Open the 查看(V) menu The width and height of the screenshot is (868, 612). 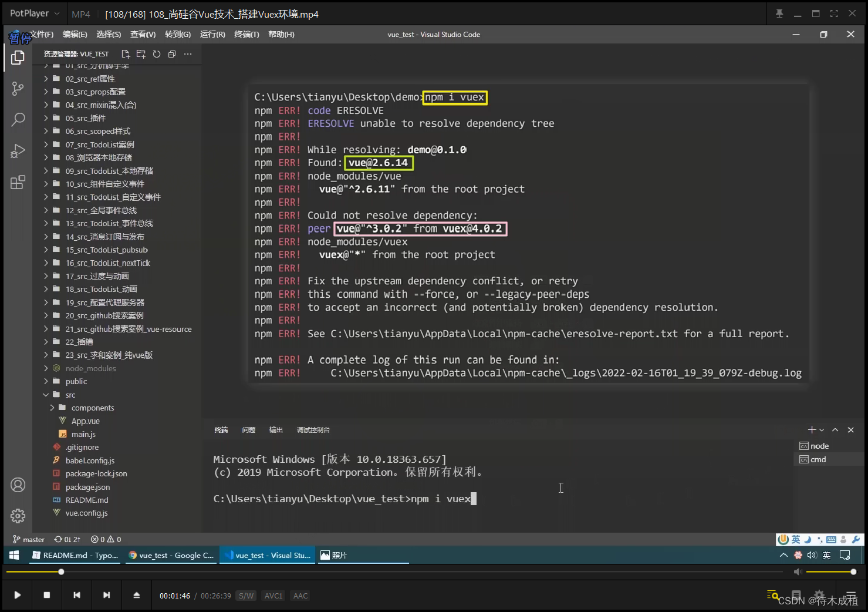pyautogui.click(x=143, y=35)
